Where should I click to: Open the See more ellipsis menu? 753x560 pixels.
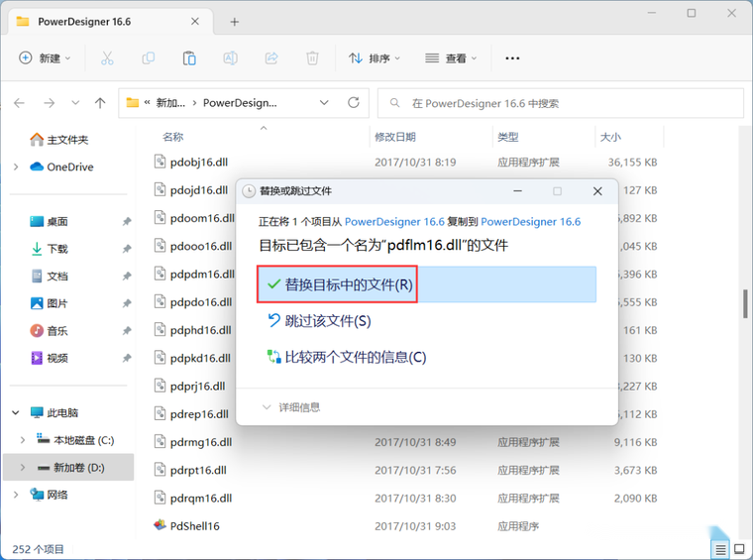click(x=512, y=58)
